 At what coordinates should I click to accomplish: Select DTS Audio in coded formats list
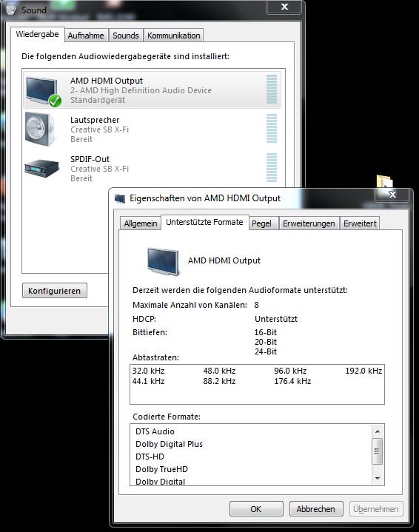155,431
